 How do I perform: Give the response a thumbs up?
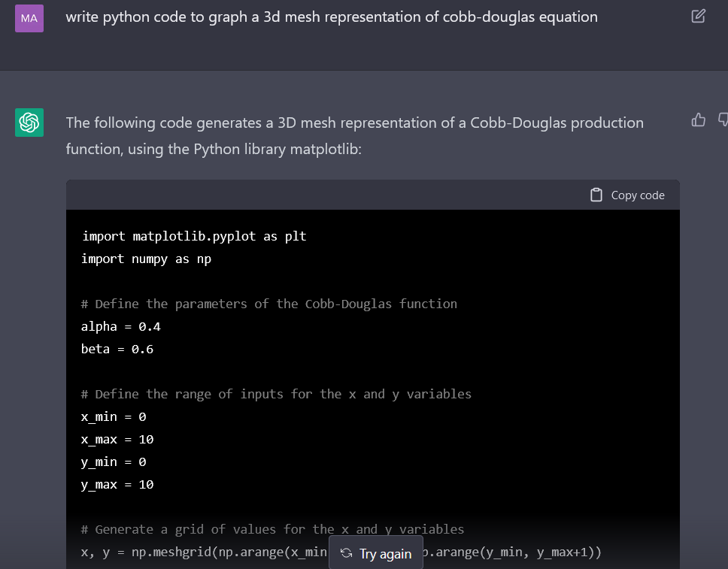click(x=698, y=120)
